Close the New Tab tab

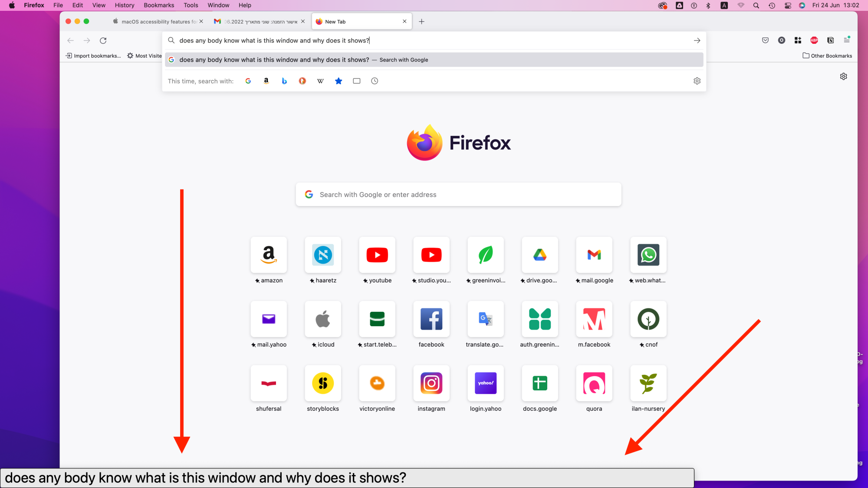(404, 21)
